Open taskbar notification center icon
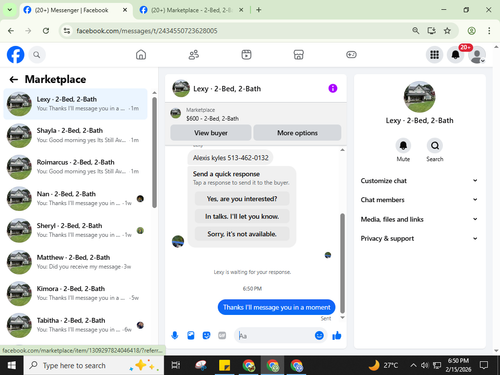Screen dimensions: 500x375 point(484,365)
